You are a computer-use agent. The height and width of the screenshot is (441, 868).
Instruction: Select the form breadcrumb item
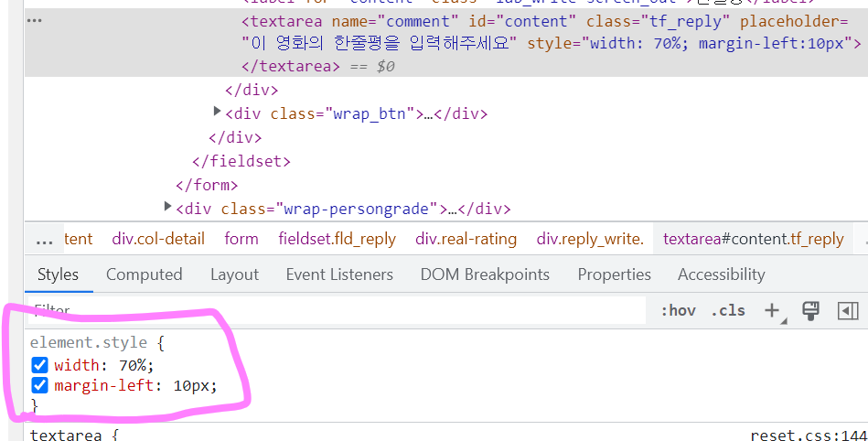(241, 239)
